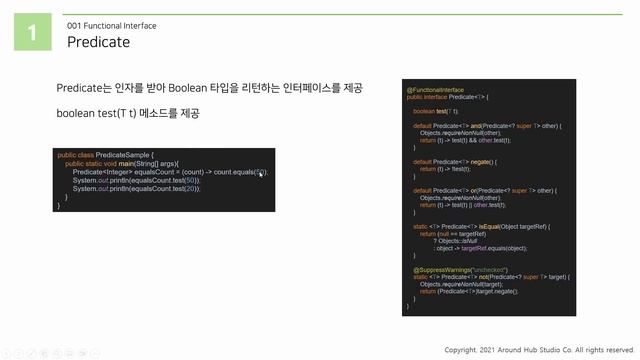Click the 'default Predicate<T> and(...)' method line
640x360 pixels.
(x=487, y=126)
